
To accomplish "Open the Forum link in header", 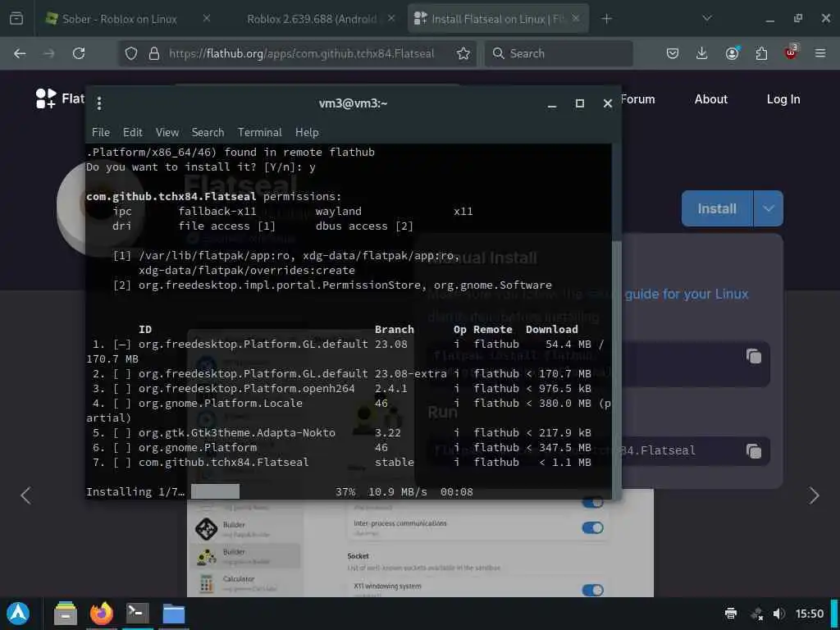I will (638, 99).
